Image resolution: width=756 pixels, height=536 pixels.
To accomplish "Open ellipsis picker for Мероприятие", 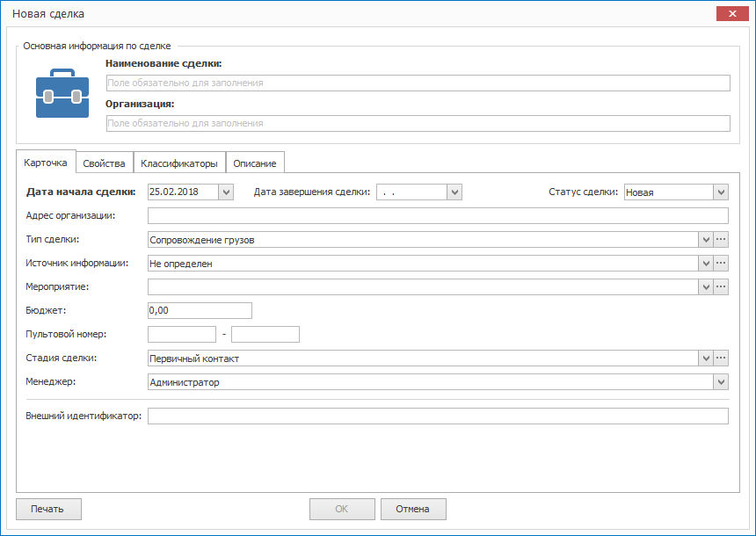I will point(721,286).
